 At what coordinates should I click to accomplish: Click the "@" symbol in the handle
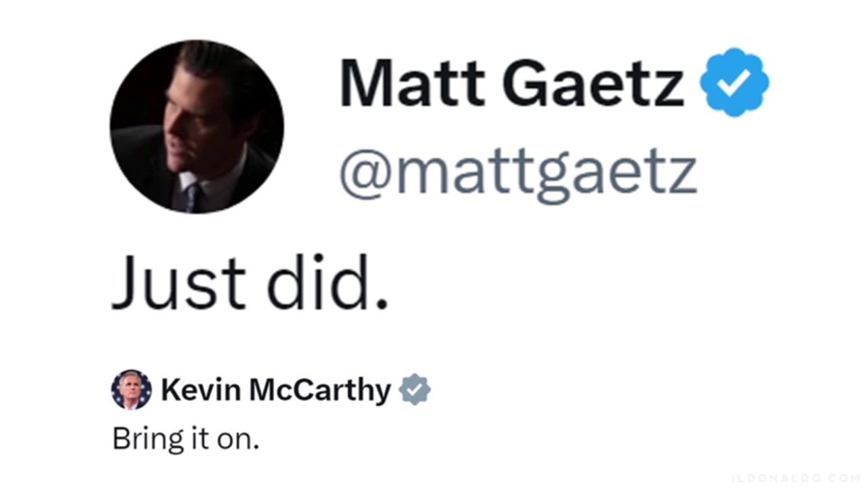[x=366, y=173]
